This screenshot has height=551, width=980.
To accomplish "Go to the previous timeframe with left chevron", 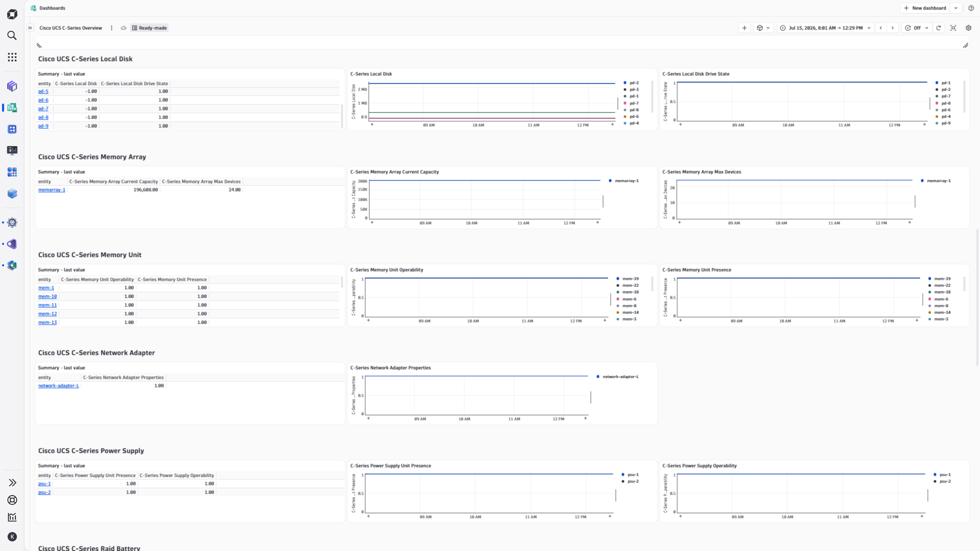I will 881,28.
